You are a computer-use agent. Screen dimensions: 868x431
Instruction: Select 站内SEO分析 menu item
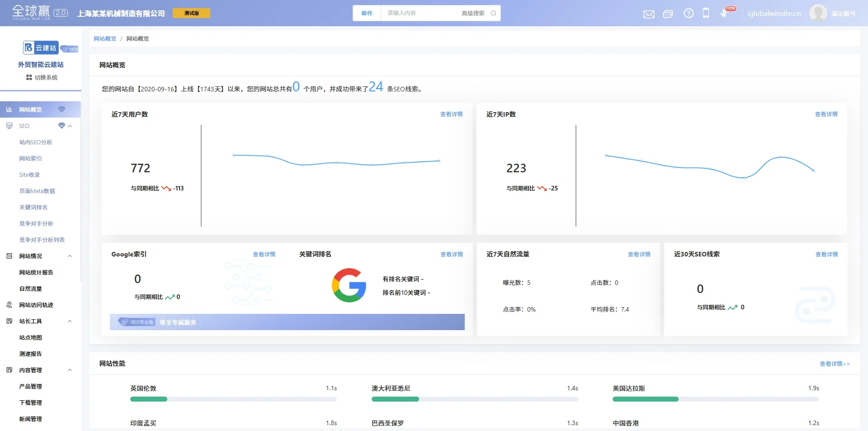tap(36, 142)
